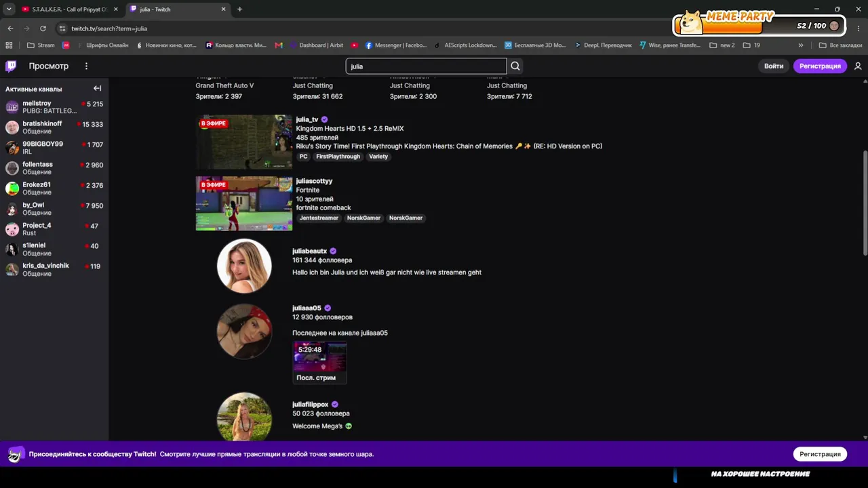Image resolution: width=868 pixels, height=488 pixels.
Task: Open the juliabeautx channel name link
Action: coord(309,251)
